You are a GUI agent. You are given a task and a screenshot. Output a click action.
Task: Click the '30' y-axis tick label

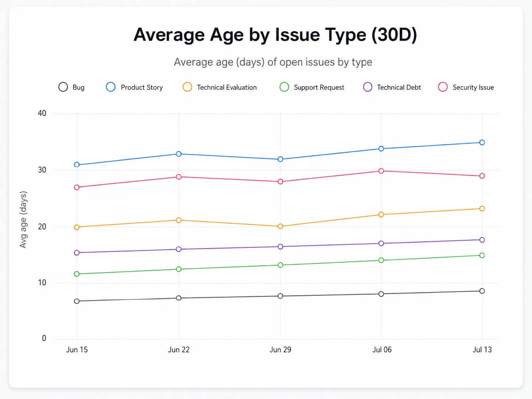coord(42,170)
